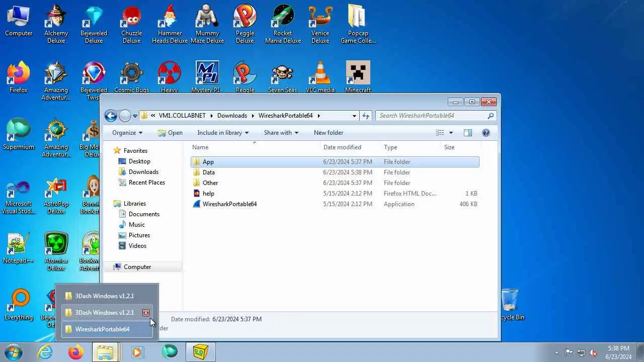Select the Computer desktop icon
The image size is (644, 362).
19,20
